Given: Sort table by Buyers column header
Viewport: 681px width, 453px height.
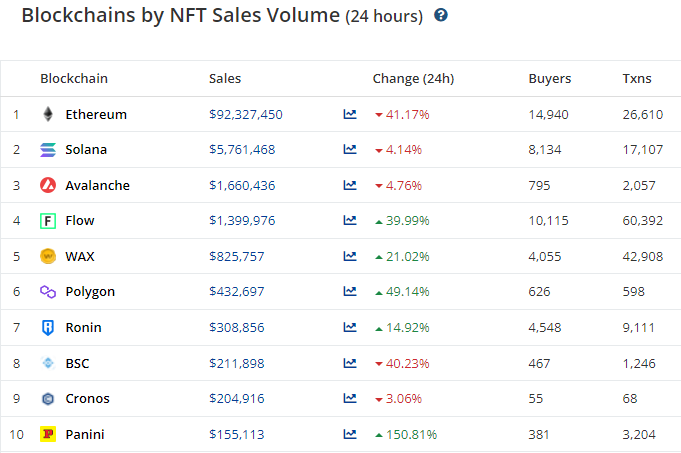Looking at the screenshot, I should 549,78.
